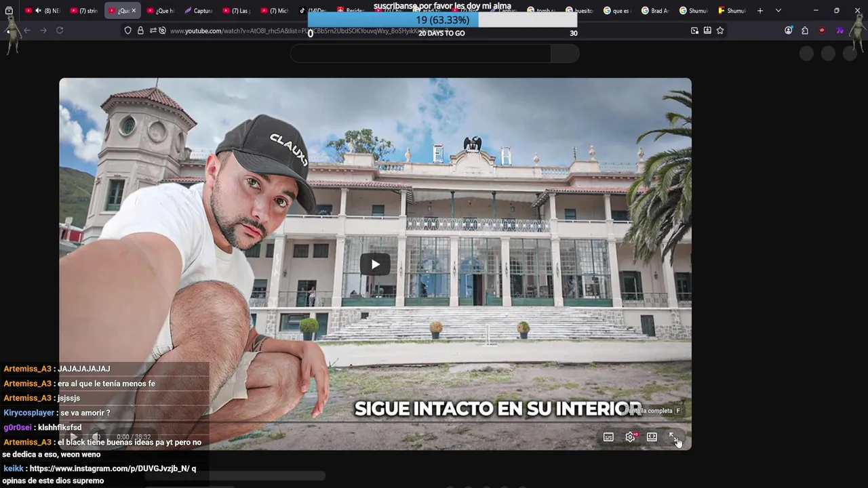Screen dimensions: 868x488
Task: Open tracking protection shield icon
Action: point(127,30)
